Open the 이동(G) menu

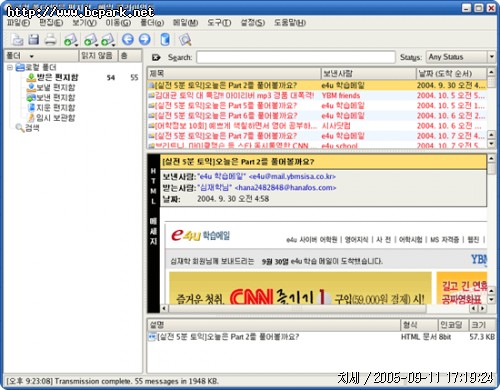pyautogui.click(x=118, y=23)
